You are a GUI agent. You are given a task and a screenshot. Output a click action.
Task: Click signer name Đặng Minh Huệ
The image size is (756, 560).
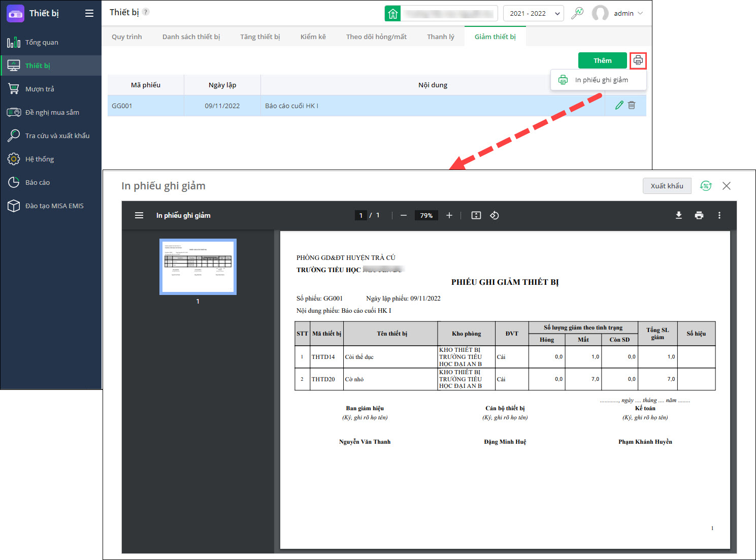505,442
